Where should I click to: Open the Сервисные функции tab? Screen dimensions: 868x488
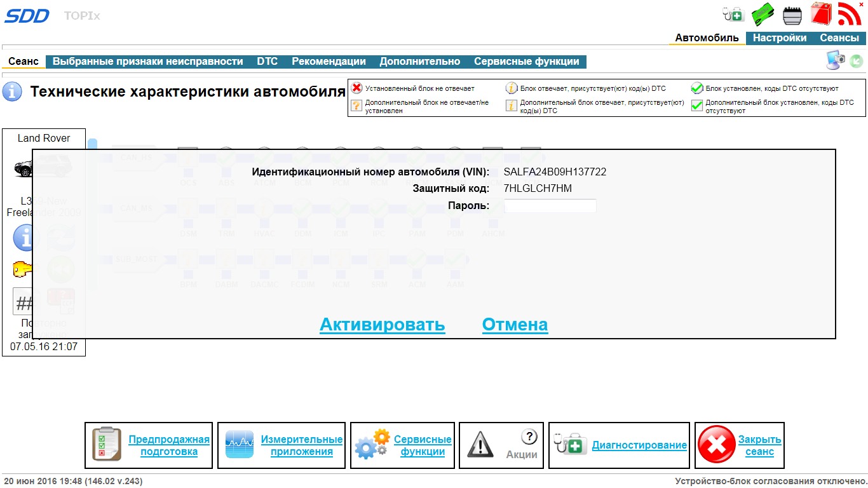click(x=527, y=62)
